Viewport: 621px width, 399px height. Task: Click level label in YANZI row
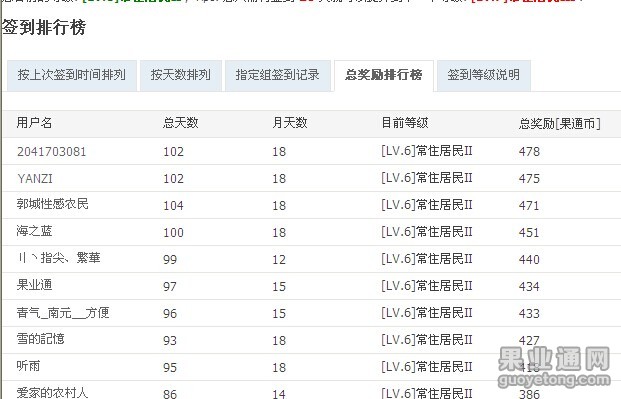(427, 178)
